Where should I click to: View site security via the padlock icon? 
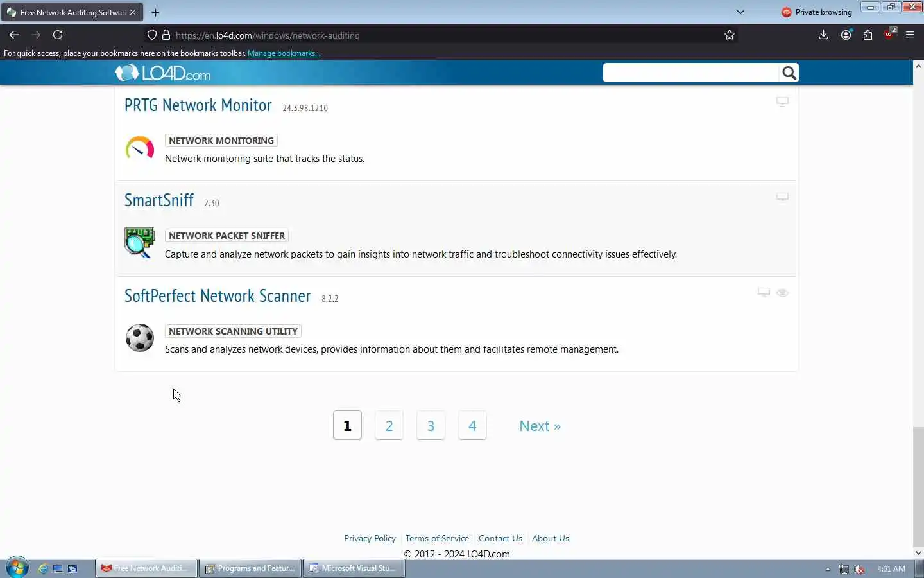[166, 35]
